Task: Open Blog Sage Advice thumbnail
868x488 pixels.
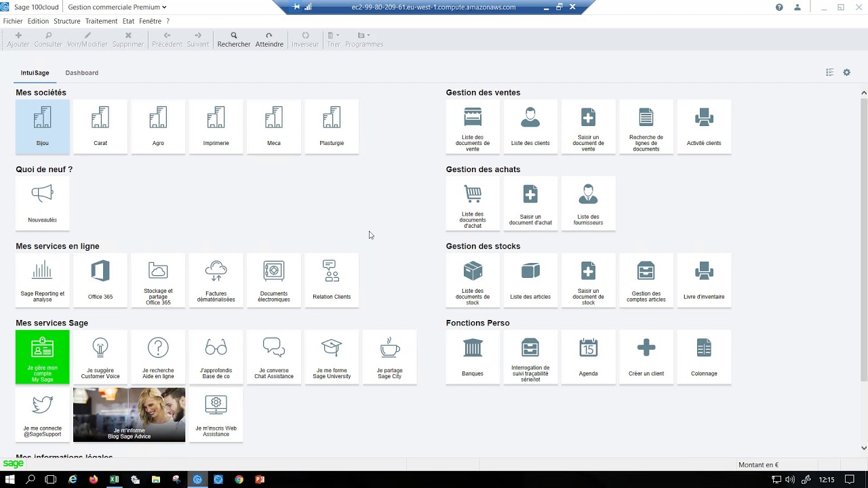Action: pos(129,415)
